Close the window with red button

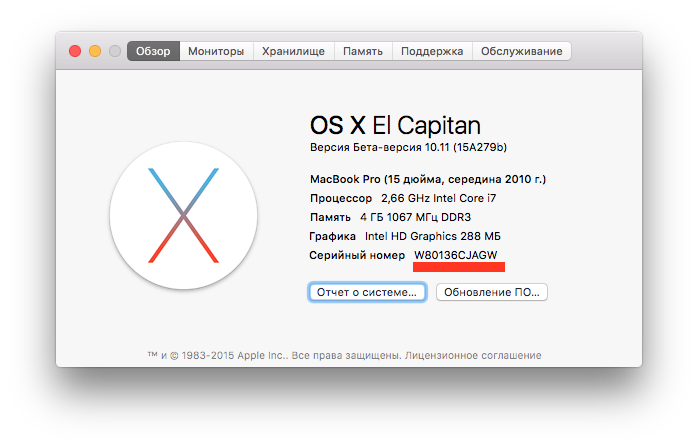click(75, 51)
